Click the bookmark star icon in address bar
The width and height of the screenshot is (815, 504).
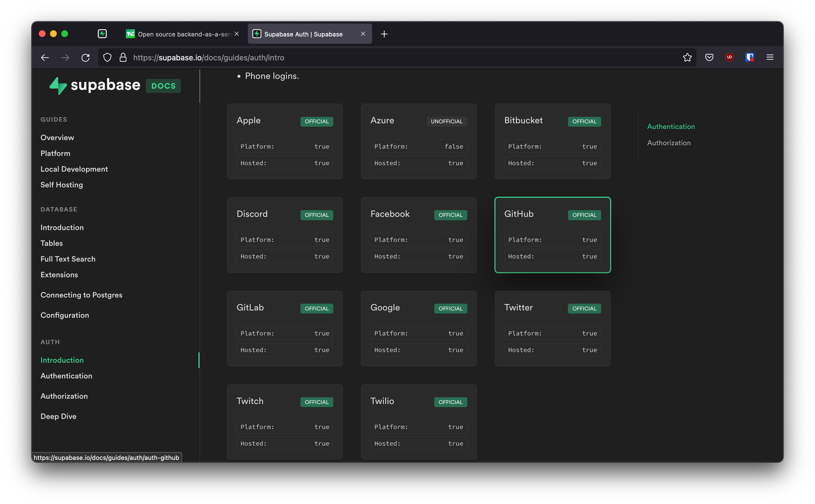click(x=687, y=57)
